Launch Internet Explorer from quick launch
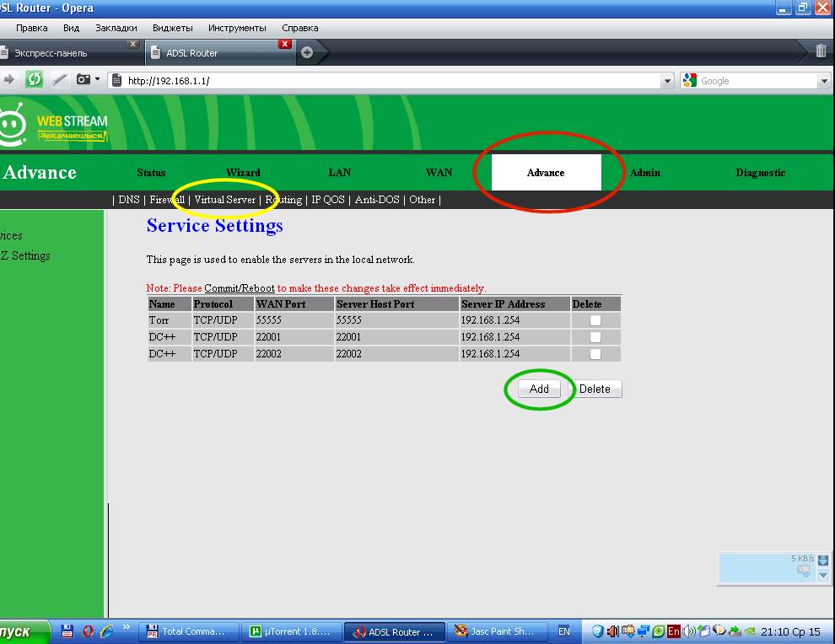Image resolution: width=835 pixels, height=644 pixels. 106,631
